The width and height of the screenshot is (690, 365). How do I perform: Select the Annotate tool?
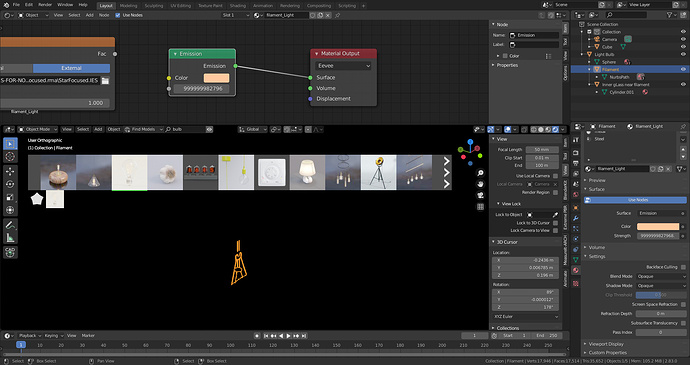tap(10, 225)
